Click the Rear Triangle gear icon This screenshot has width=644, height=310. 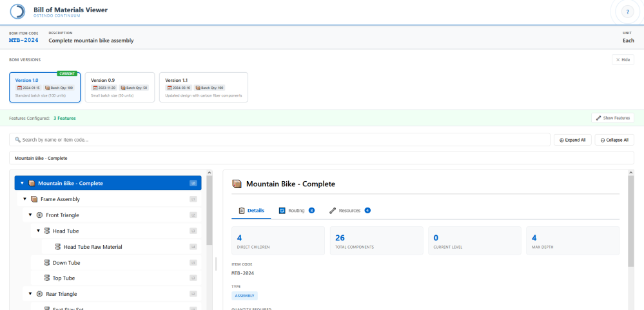[39, 294]
